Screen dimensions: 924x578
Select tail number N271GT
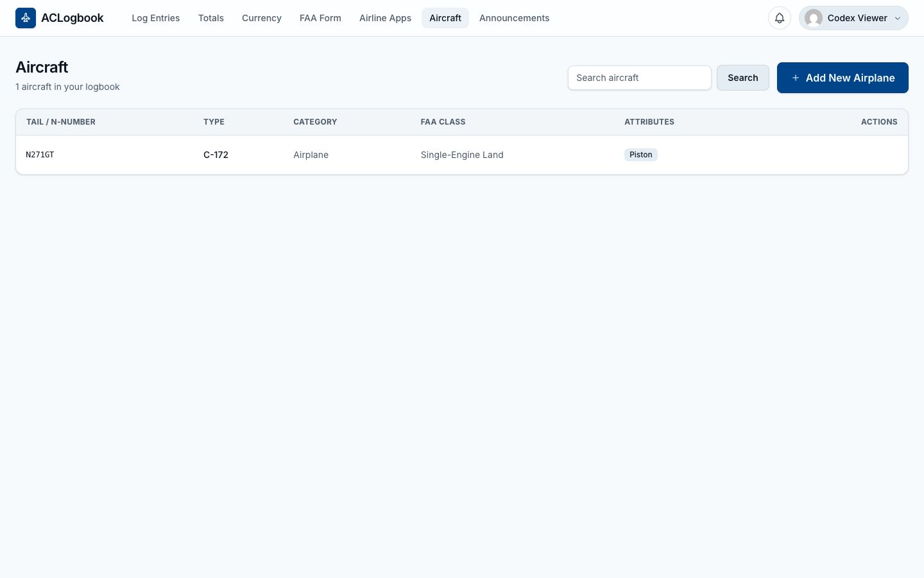point(40,155)
